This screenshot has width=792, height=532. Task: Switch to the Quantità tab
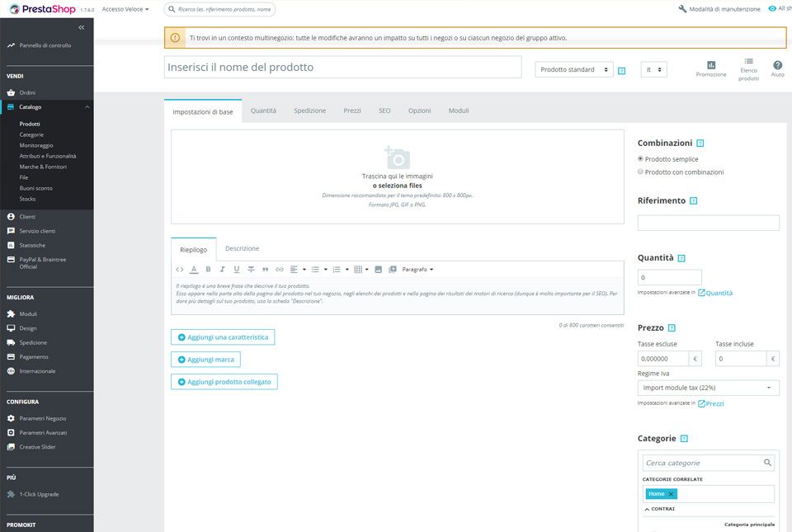(264, 111)
